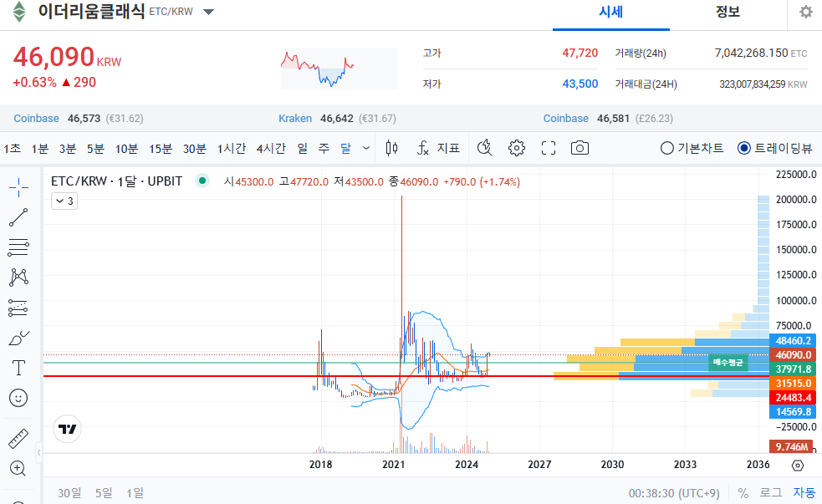This screenshot has width=822, height=504.
Task: Open the horizontal lines Fibonacci tool
Action: click(18, 247)
